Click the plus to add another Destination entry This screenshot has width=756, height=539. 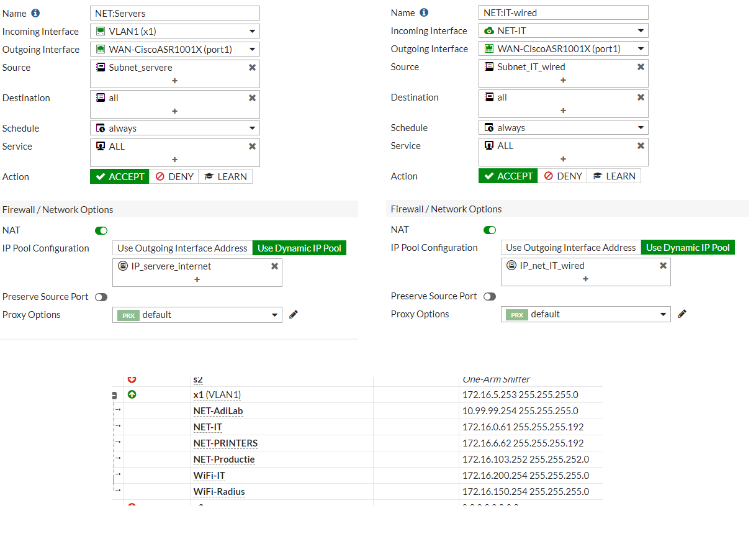175,110
